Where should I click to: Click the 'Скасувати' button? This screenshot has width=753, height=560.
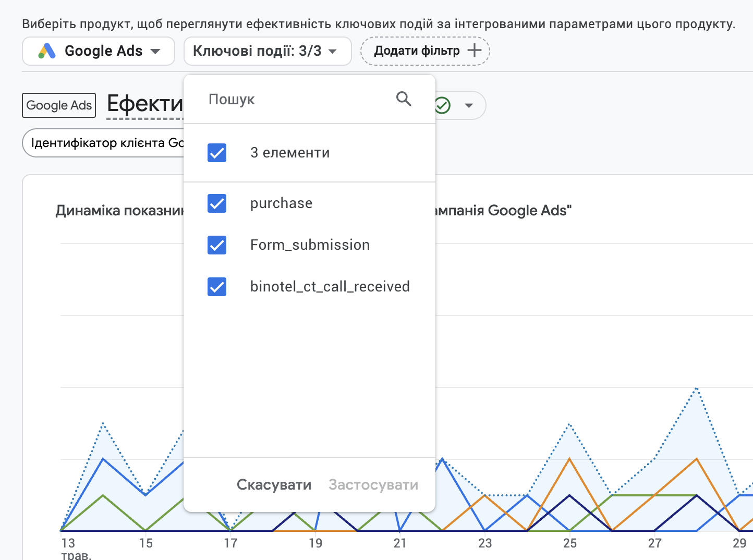pyautogui.click(x=274, y=485)
